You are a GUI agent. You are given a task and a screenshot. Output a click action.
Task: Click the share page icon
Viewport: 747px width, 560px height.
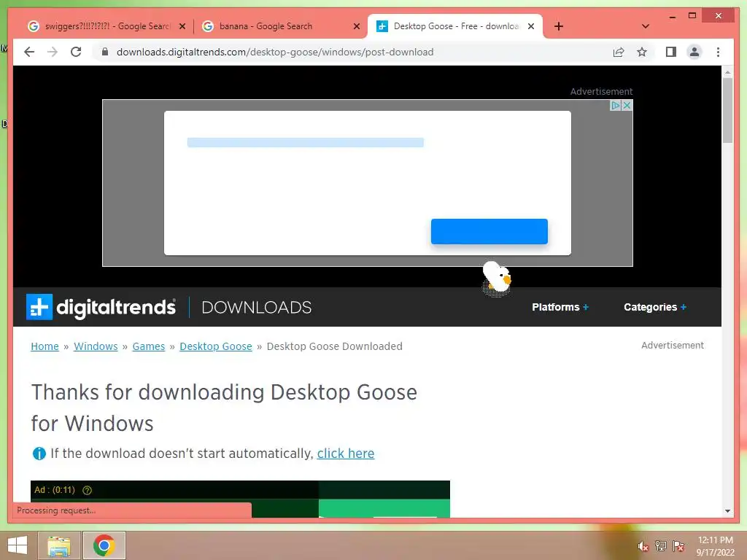619,52
